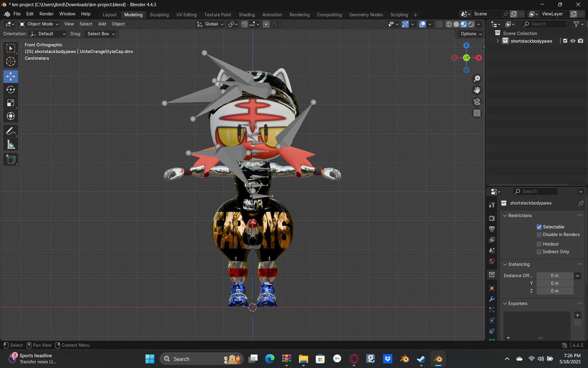Select the Annotate pencil tool
588x368 pixels.
[11, 131]
